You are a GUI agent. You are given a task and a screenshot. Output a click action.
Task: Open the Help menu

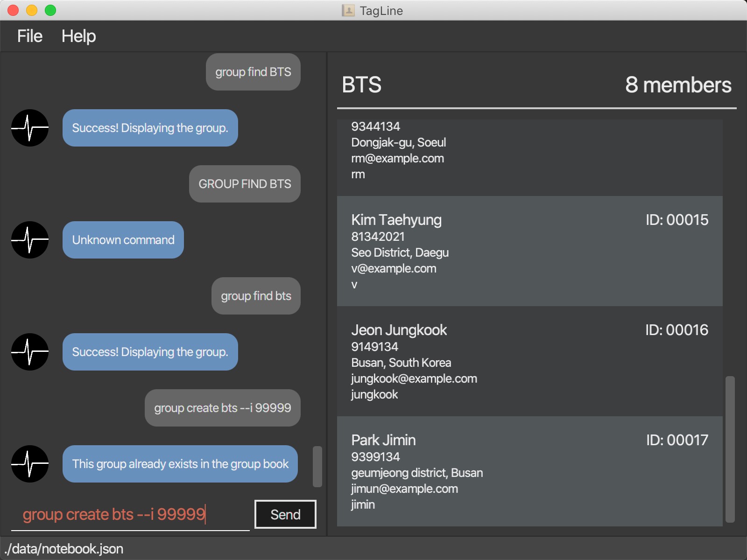point(78,36)
